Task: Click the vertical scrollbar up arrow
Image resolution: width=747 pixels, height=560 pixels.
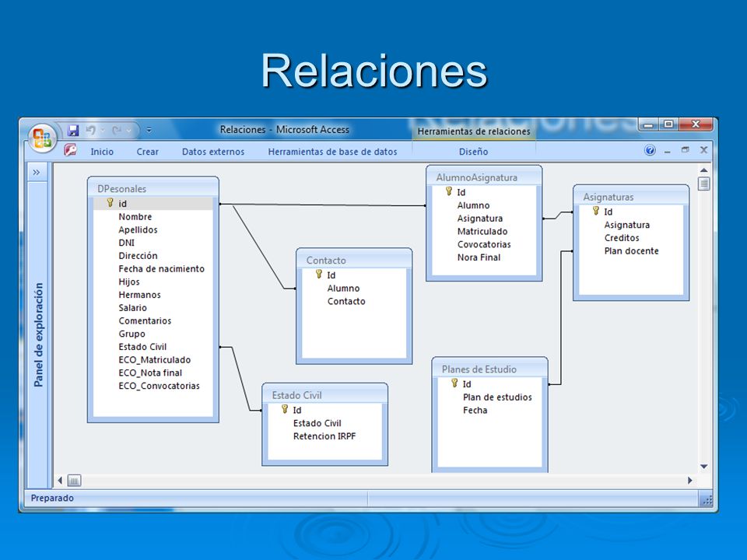Action: click(x=703, y=170)
